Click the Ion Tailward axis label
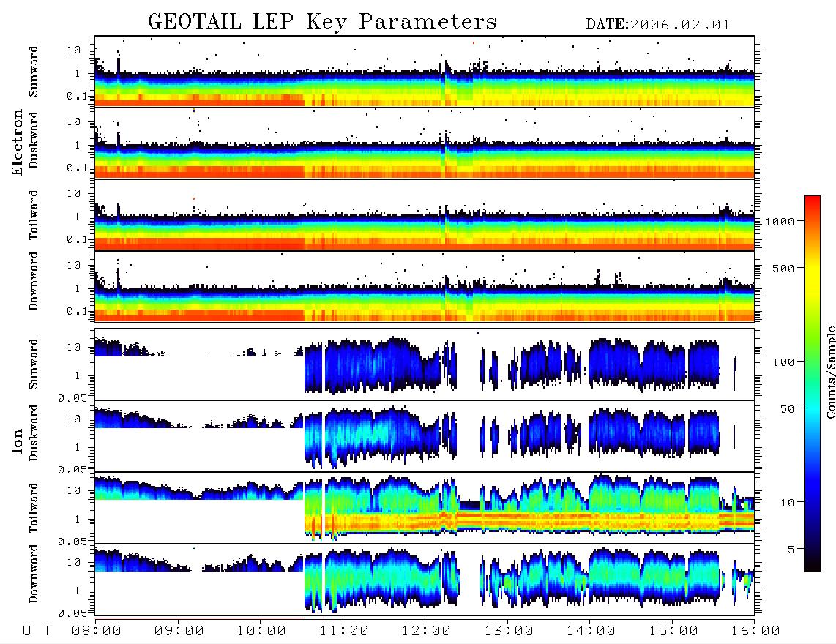 [x=34, y=508]
